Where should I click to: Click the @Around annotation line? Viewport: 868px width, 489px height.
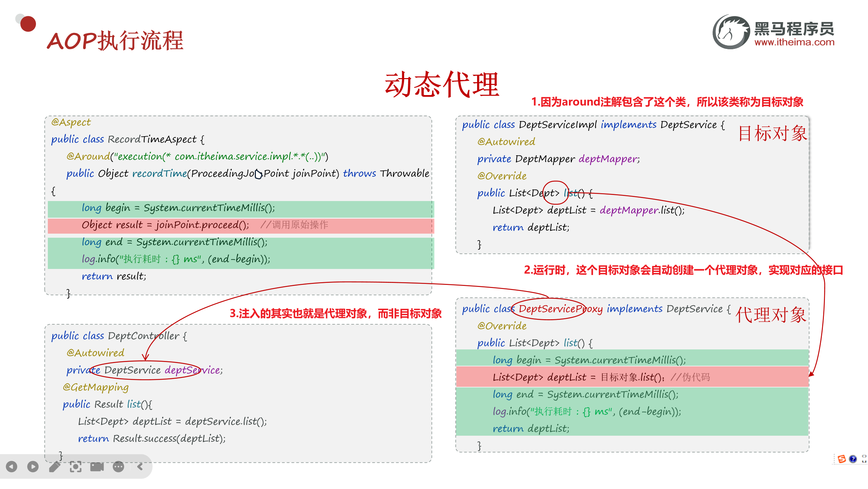coord(197,157)
